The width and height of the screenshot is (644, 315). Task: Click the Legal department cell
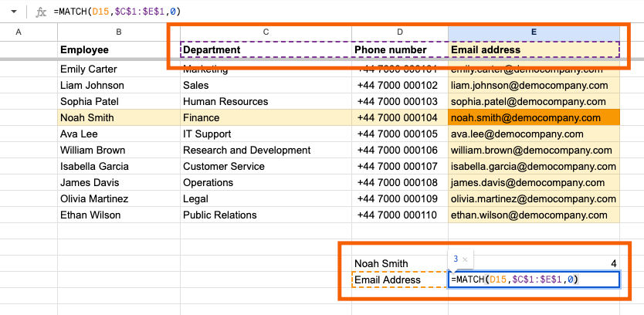(266, 198)
